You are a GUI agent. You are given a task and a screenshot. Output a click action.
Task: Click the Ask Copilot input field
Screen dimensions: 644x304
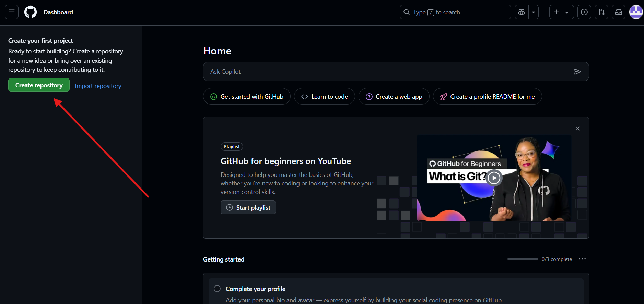tap(396, 71)
